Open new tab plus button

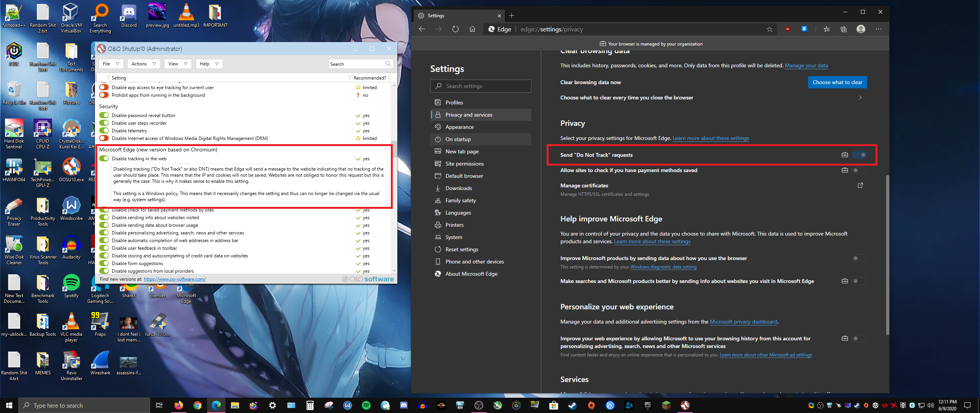tap(511, 16)
